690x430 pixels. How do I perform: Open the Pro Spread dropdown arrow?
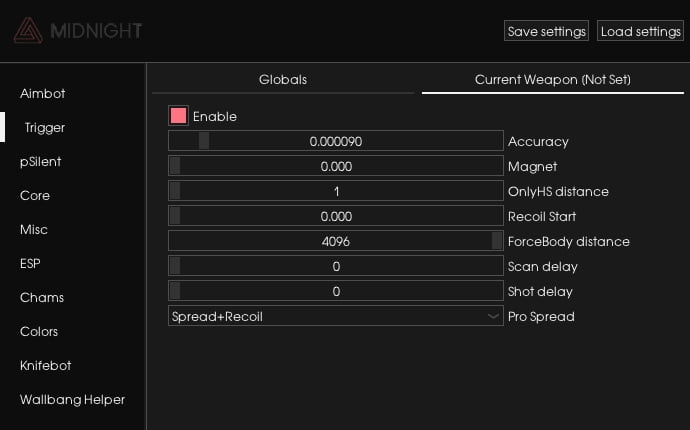coord(493,316)
